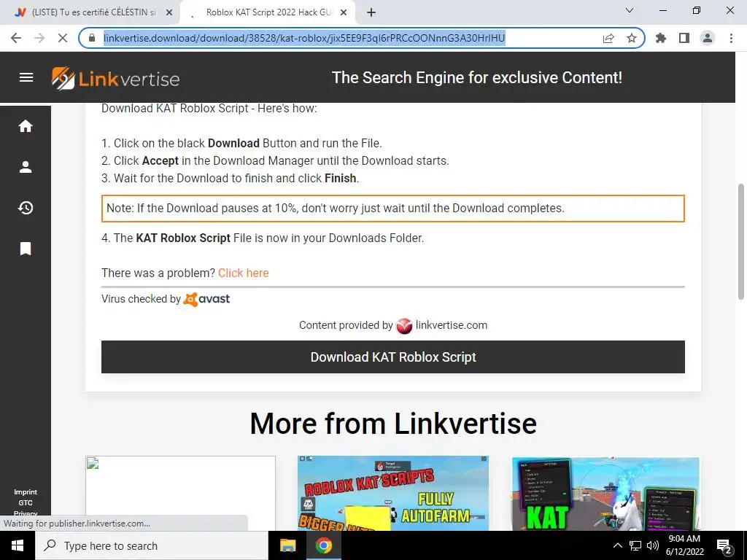Click the browser forward arrow
This screenshot has height=560, width=747.
point(39,38)
